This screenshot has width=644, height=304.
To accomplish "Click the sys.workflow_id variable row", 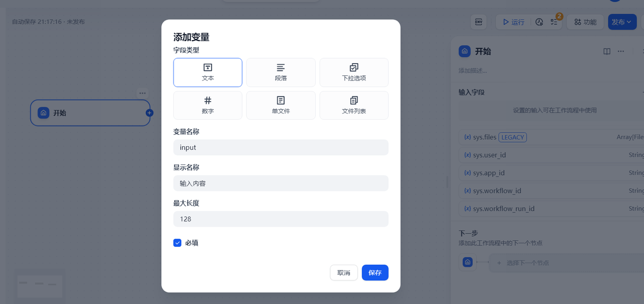I will click(551, 191).
